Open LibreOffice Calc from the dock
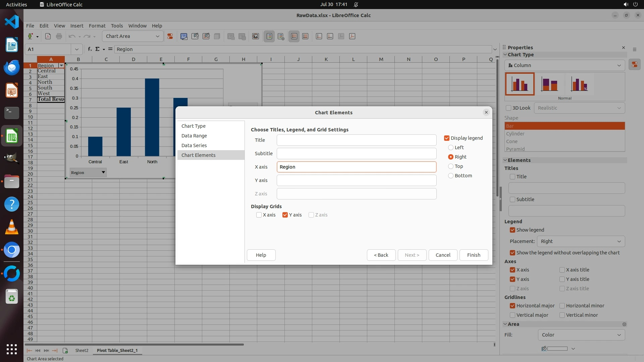Image resolution: width=644 pixels, height=362 pixels. pos(12,136)
